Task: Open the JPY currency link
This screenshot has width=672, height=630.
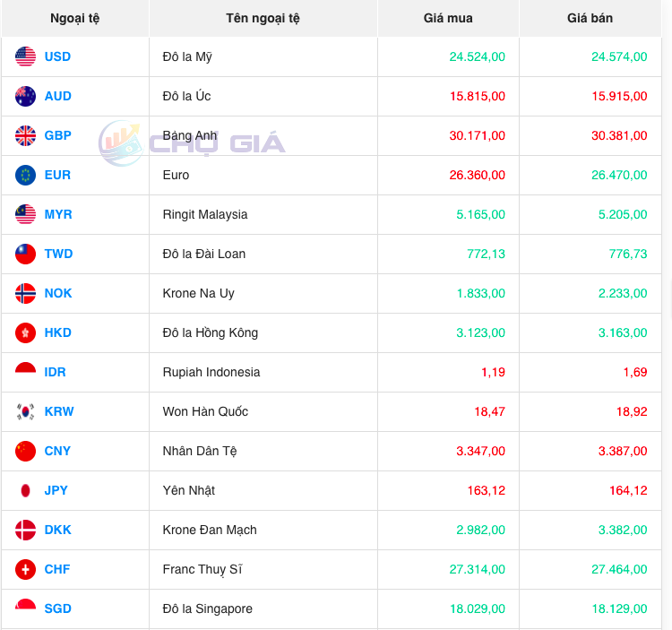Action: tap(56, 490)
